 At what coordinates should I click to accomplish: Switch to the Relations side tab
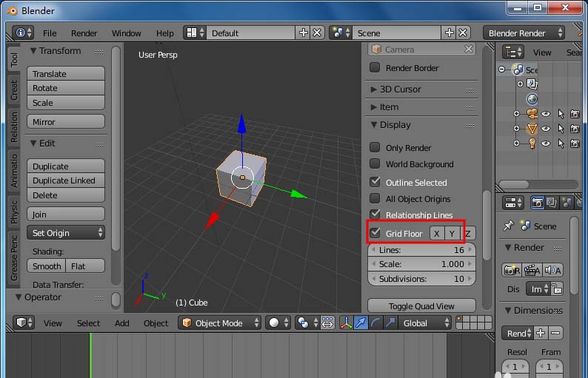[x=14, y=127]
